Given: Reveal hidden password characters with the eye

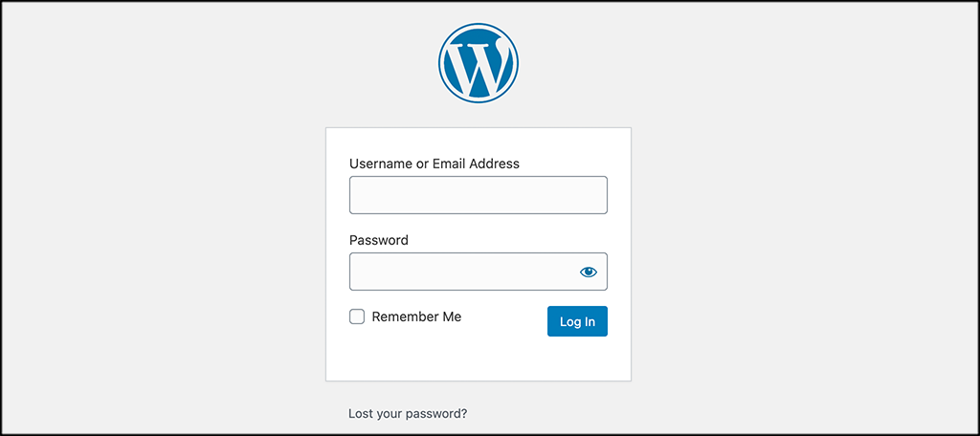Looking at the screenshot, I should coord(588,272).
